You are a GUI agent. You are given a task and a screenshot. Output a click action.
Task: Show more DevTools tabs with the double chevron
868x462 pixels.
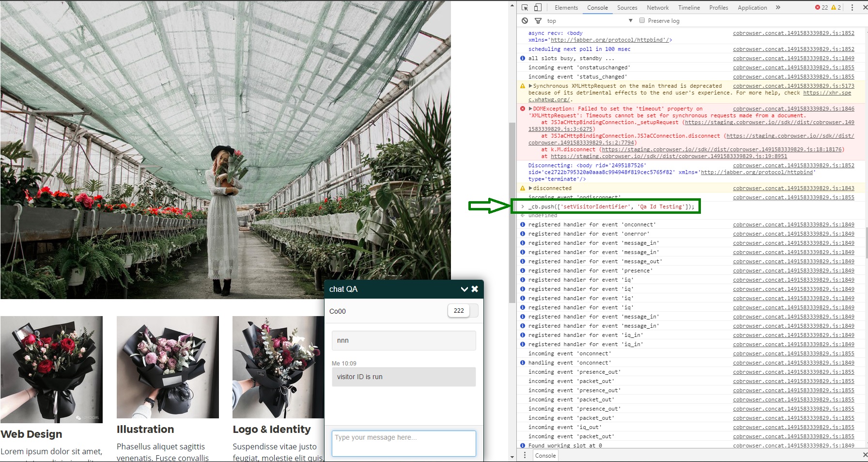click(x=778, y=8)
